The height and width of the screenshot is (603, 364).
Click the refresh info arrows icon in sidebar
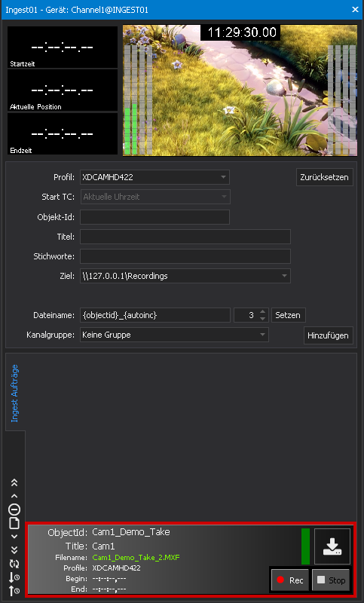[x=14, y=564]
